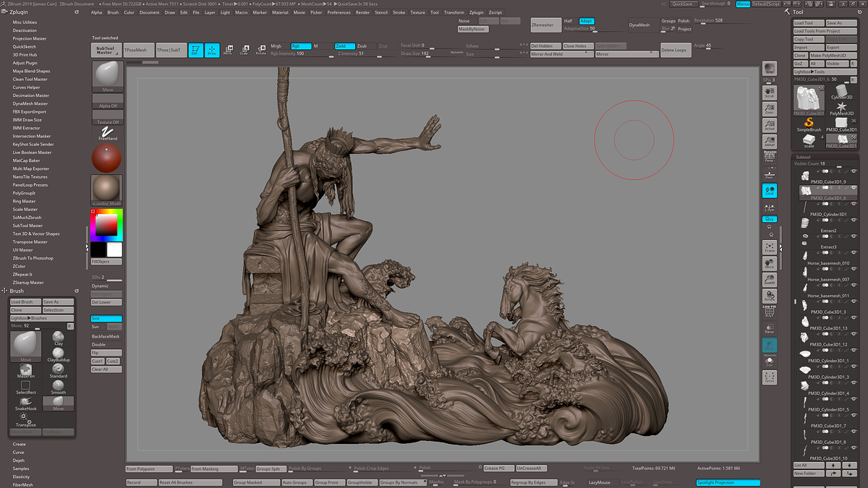Expand the Create section in Brush palette
Image resolution: width=868 pixels, height=488 pixels.
tap(20, 444)
